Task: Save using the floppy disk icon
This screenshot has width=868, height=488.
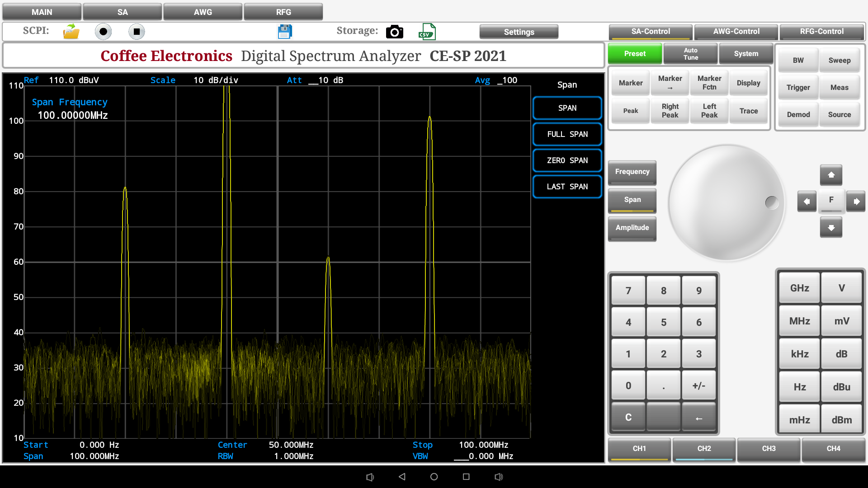Action: [285, 32]
